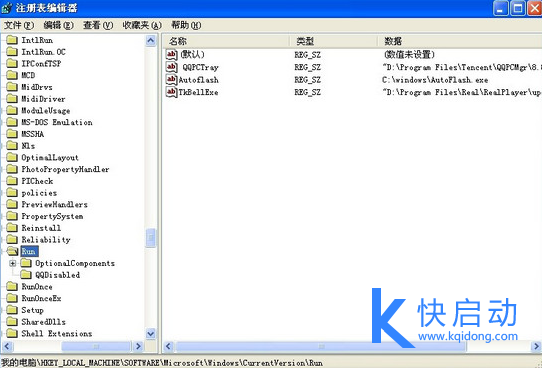Select the OptionalComponents key label
The height and width of the screenshot is (368, 542).
(75, 263)
